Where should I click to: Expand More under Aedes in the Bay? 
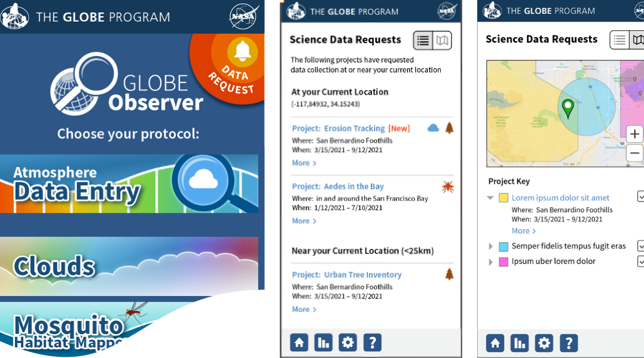coord(304,221)
